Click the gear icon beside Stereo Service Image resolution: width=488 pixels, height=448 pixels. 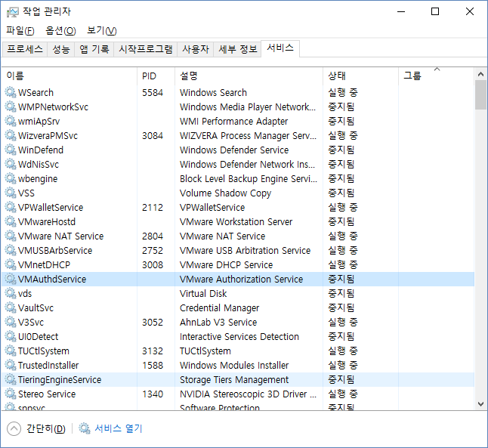point(11,394)
